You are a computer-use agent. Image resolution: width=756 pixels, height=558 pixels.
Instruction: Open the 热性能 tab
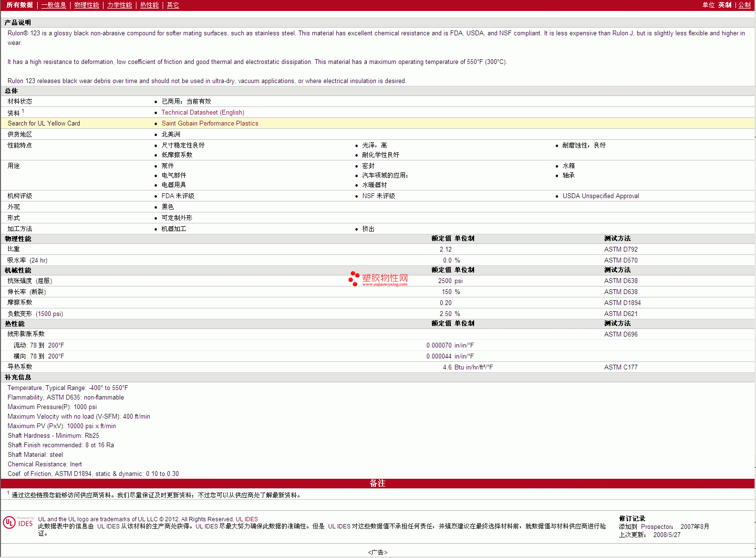click(149, 5)
